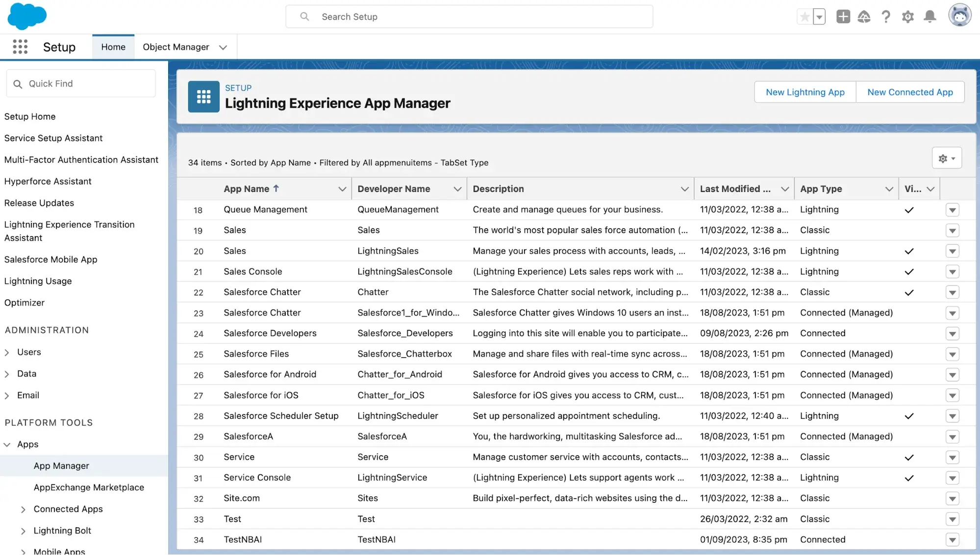Open Setup Home in sidebar
This screenshot has height=555, width=980.
pos(30,117)
